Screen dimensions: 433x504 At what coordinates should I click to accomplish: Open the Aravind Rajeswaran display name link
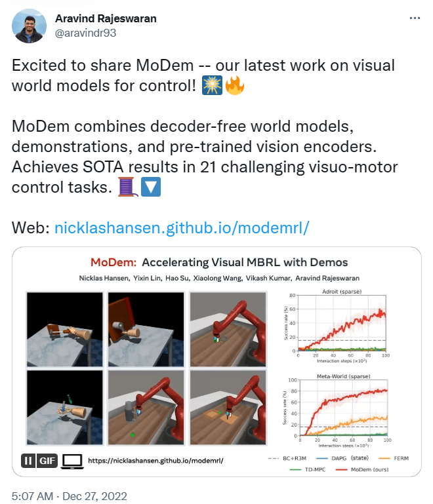(106, 18)
